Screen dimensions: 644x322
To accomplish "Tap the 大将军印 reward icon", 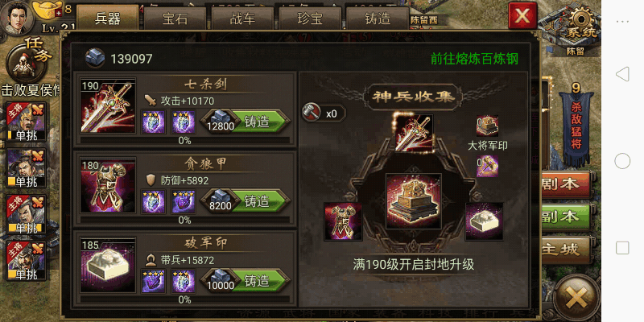I will click(488, 126).
